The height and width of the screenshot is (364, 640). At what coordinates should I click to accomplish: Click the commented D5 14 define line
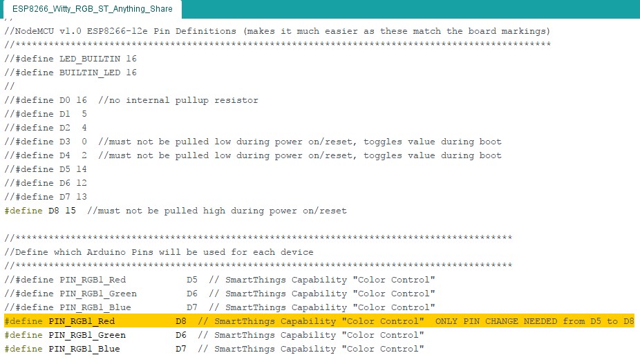click(46, 169)
